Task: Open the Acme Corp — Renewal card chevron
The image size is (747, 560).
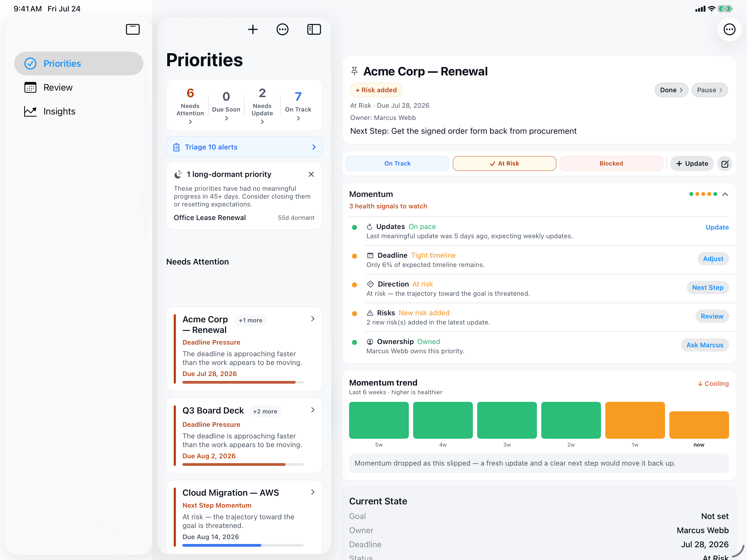Action: coord(313,319)
